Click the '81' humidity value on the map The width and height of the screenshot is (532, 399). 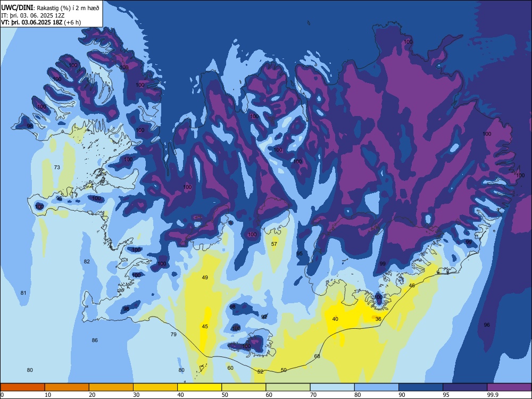pos(23,293)
